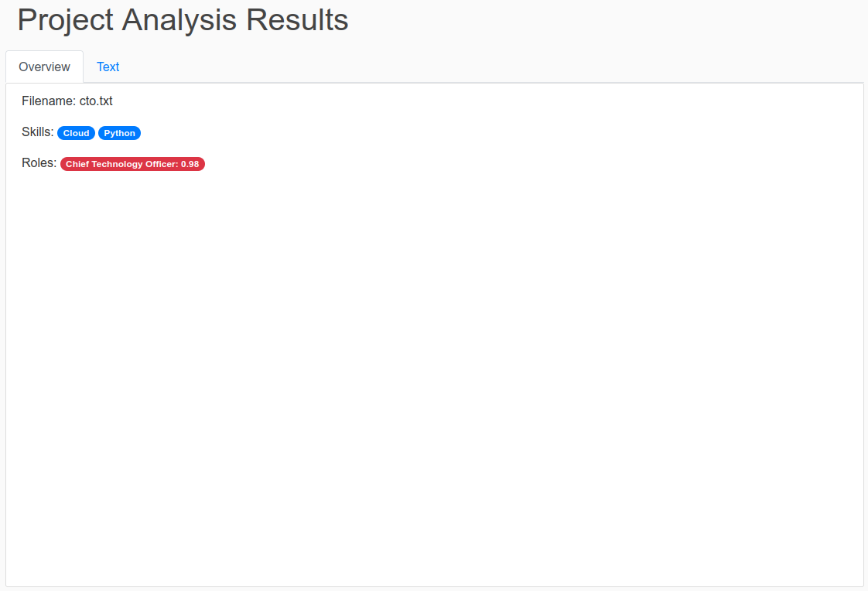Click the Filename label

49,101
